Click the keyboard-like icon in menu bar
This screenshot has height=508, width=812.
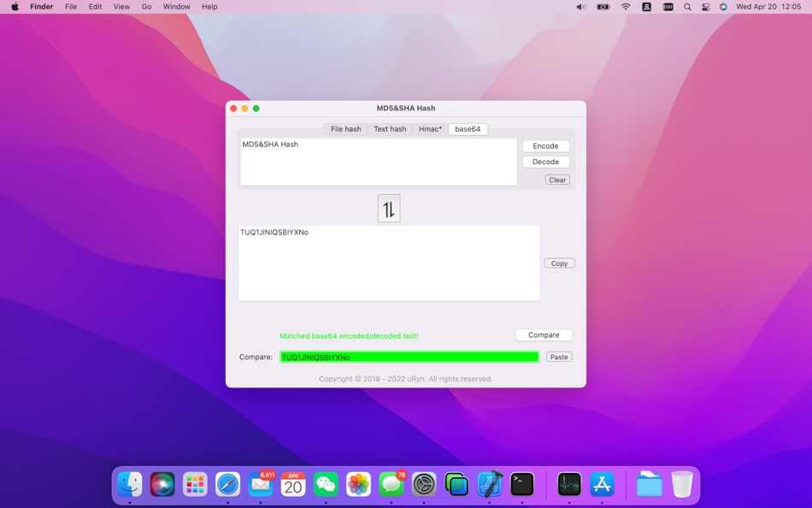point(668,7)
